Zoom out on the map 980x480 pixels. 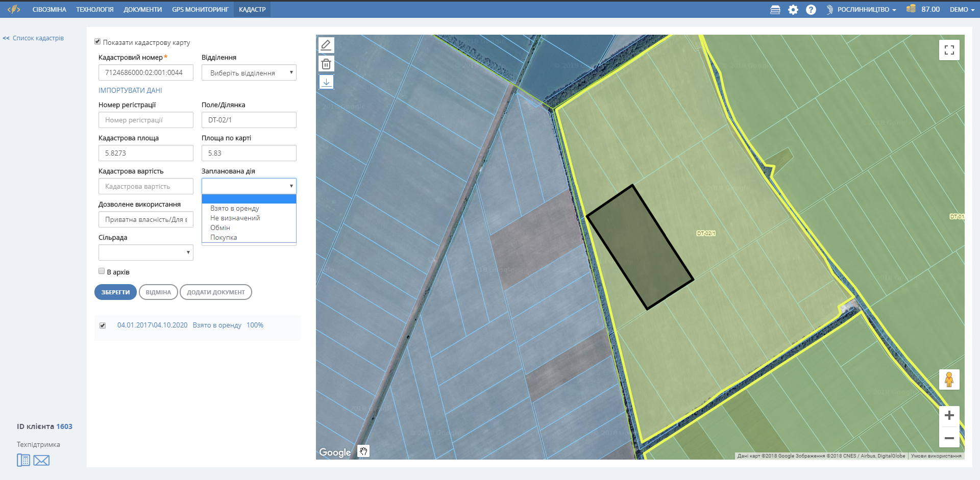tap(949, 438)
